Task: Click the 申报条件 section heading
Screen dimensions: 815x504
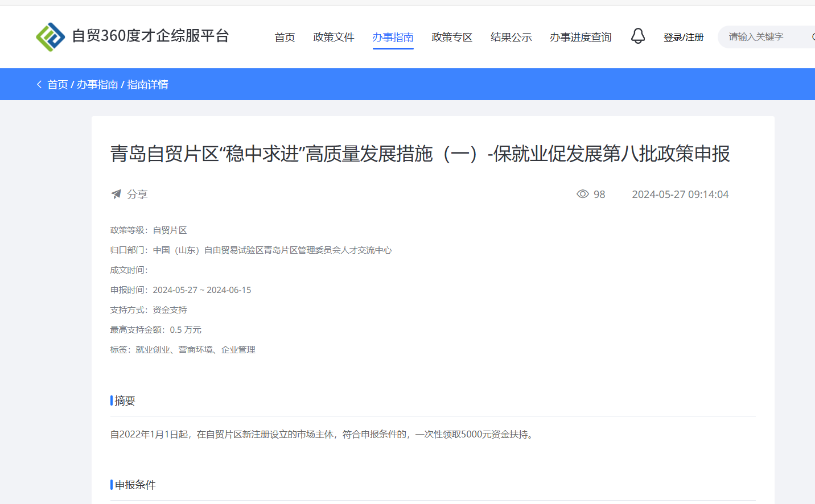Action: tap(135, 485)
